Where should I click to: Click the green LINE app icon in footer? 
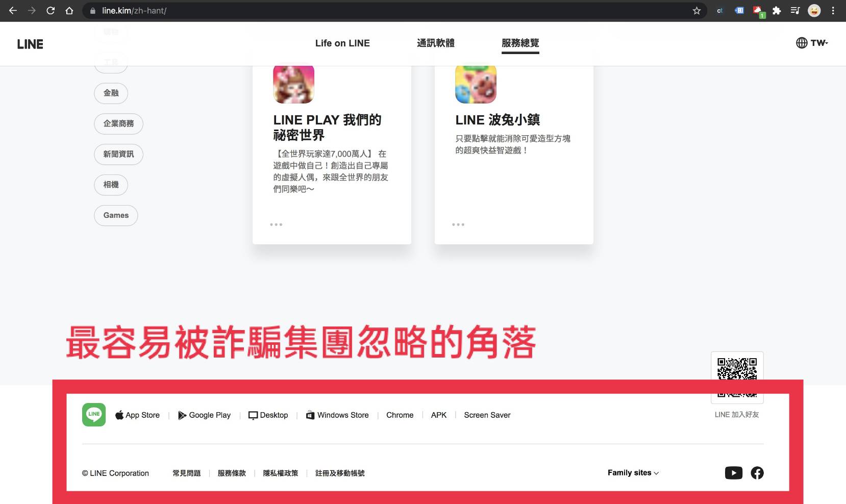click(x=94, y=415)
